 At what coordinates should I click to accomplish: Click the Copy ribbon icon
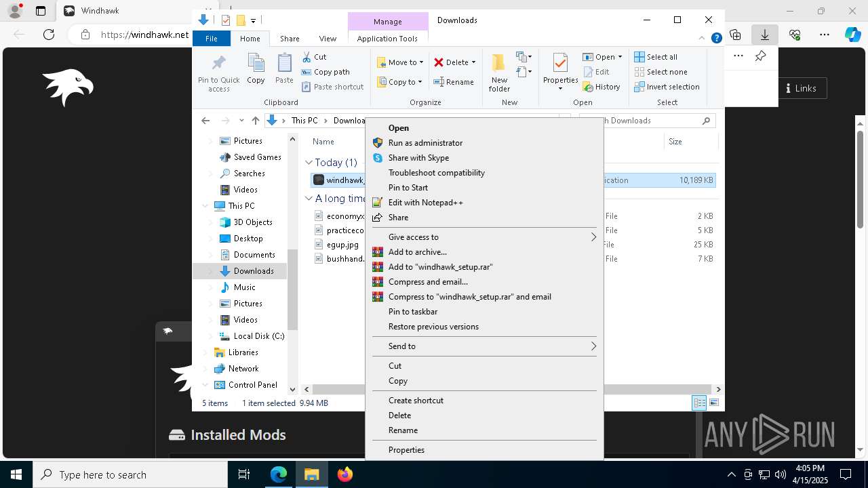[256, 69]
